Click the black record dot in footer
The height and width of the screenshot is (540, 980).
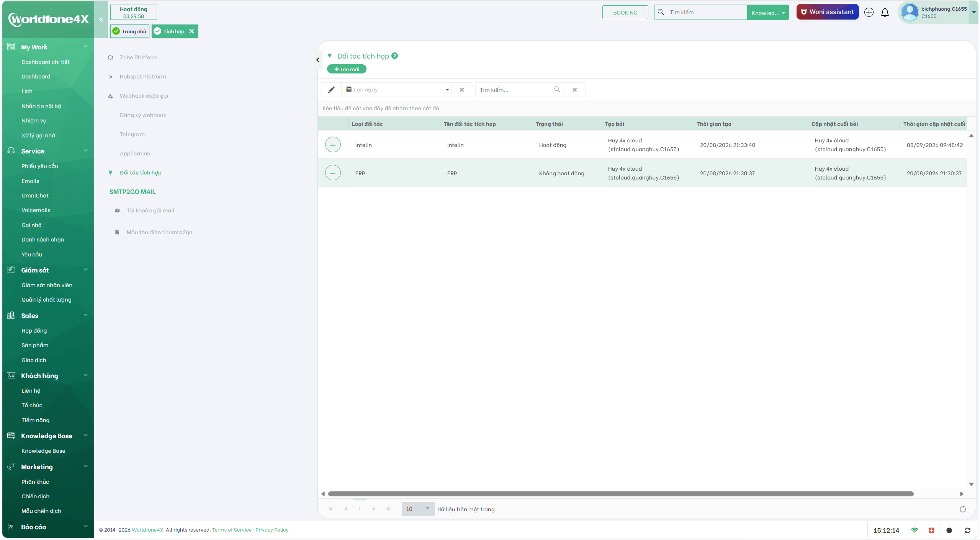click(949, 530)
